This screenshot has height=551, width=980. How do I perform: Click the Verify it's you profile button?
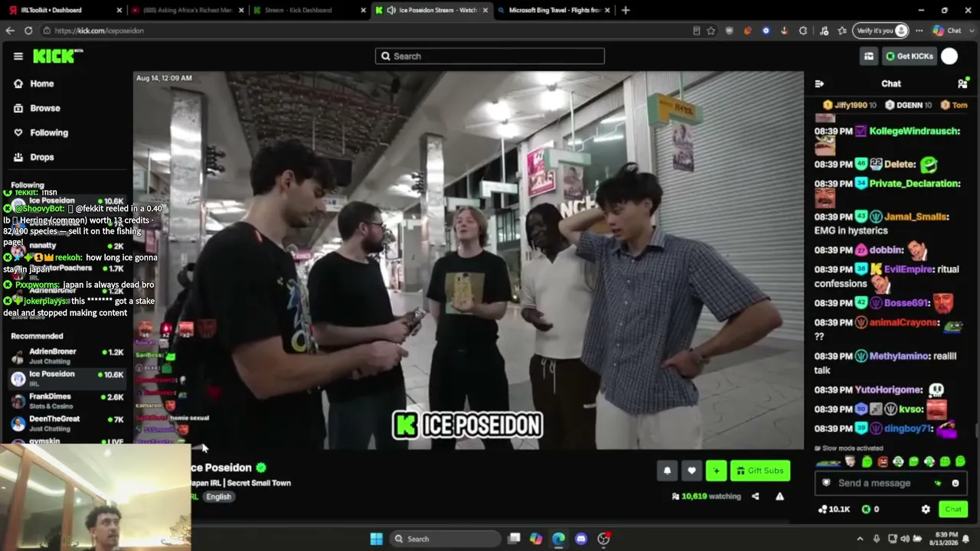(881, 31)
